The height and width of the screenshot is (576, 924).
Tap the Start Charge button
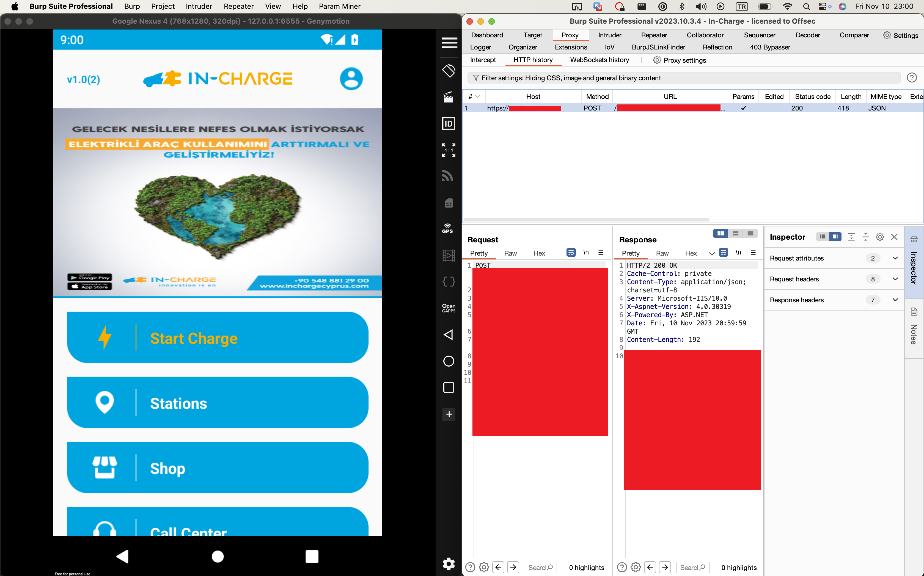(218, 337)
